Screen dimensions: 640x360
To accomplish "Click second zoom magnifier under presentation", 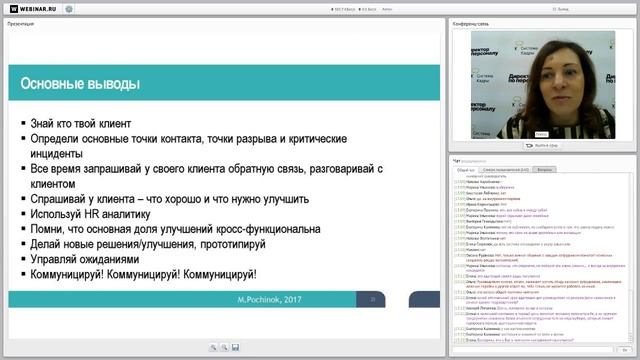I will 224,347.
